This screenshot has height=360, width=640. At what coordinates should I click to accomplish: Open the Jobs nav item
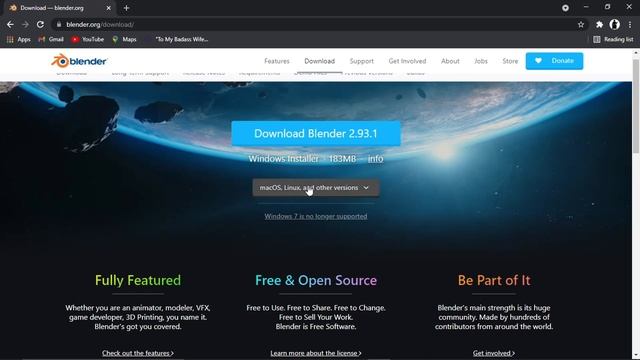(481, 61)
